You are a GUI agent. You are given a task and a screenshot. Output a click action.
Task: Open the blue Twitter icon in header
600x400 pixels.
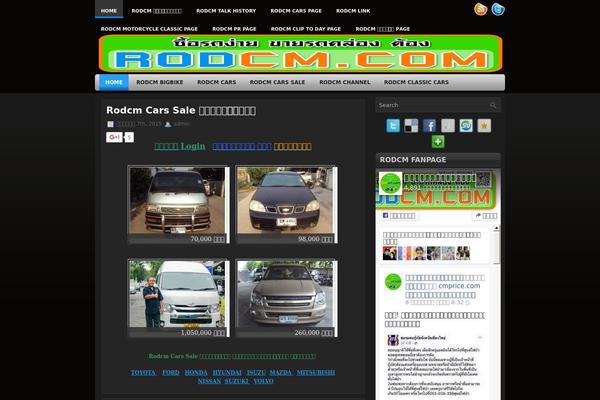(498, 9)
